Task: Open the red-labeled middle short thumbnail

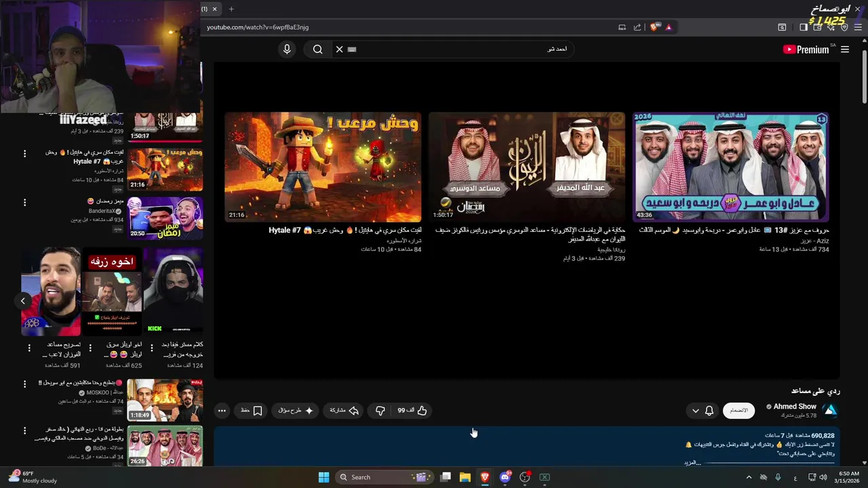Action: point(112,291)
